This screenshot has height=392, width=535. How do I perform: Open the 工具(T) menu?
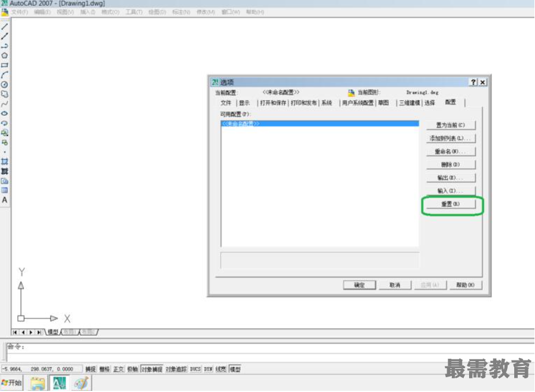(x=134, y=12)
